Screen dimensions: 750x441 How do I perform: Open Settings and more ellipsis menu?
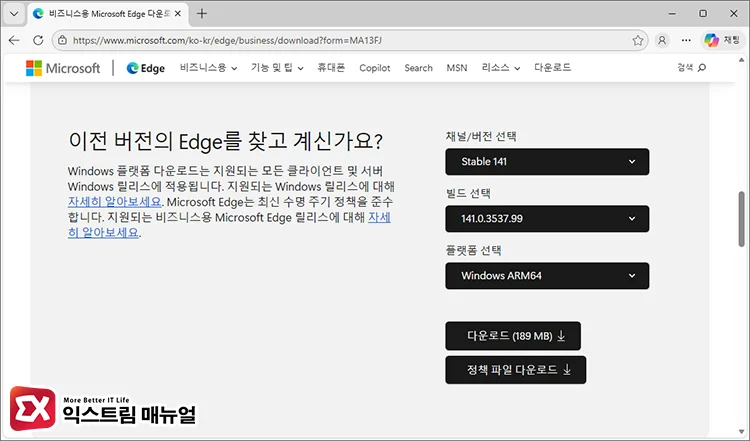click(686, 40)
